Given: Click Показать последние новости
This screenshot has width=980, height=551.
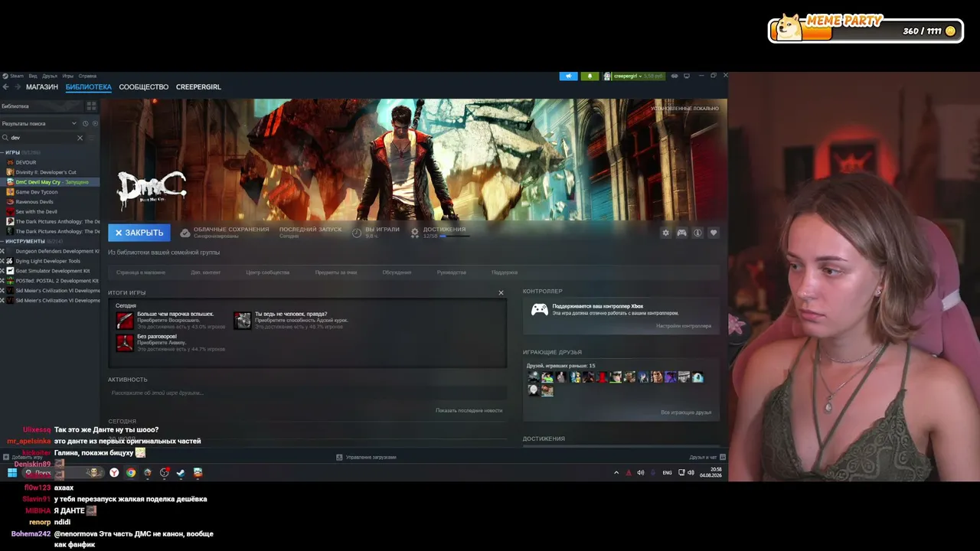Looking at the screenshot, I should coord(469,411).
